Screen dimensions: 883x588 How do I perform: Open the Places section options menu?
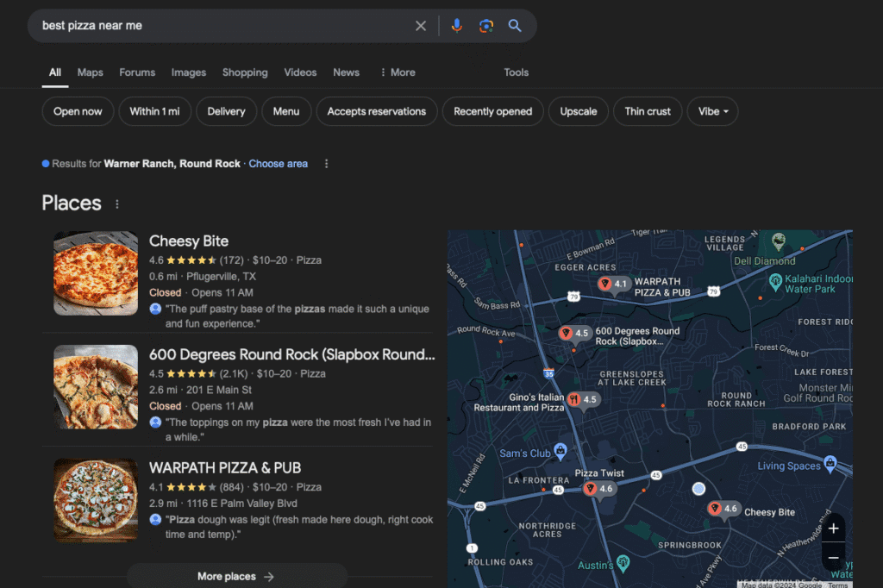(117, 204)
